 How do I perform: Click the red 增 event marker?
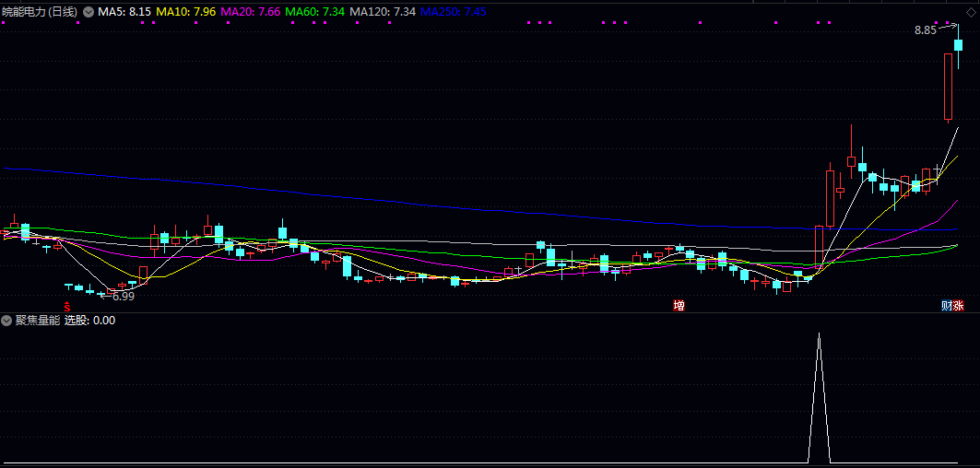click(679, 305)
